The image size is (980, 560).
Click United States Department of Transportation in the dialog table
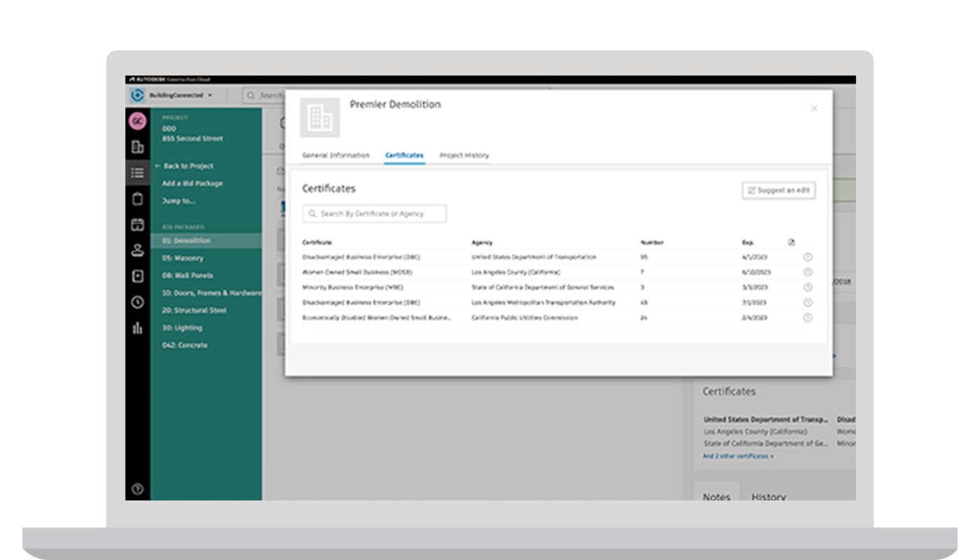(534, 257)
